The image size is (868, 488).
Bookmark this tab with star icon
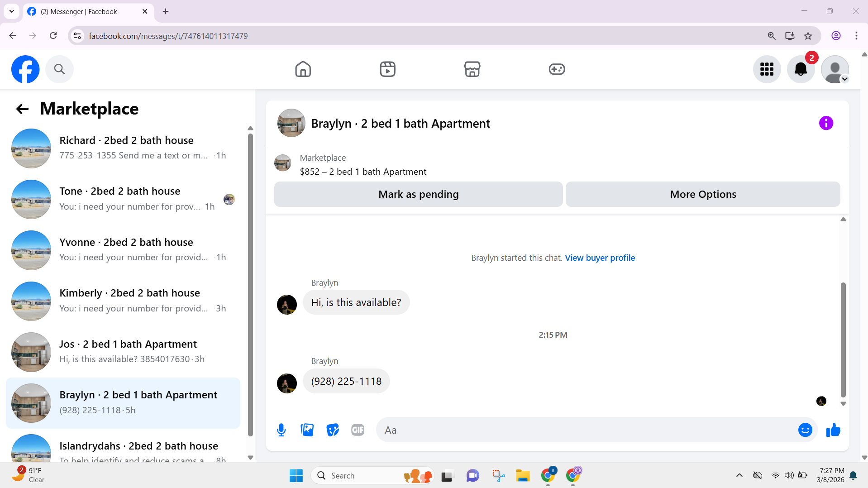(x=808, y=36)
